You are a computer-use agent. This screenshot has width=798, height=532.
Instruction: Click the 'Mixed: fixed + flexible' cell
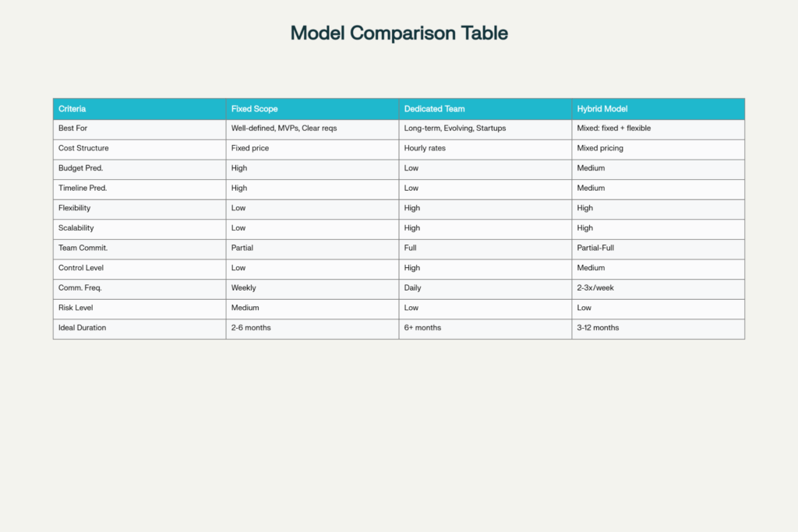(613, 129)
